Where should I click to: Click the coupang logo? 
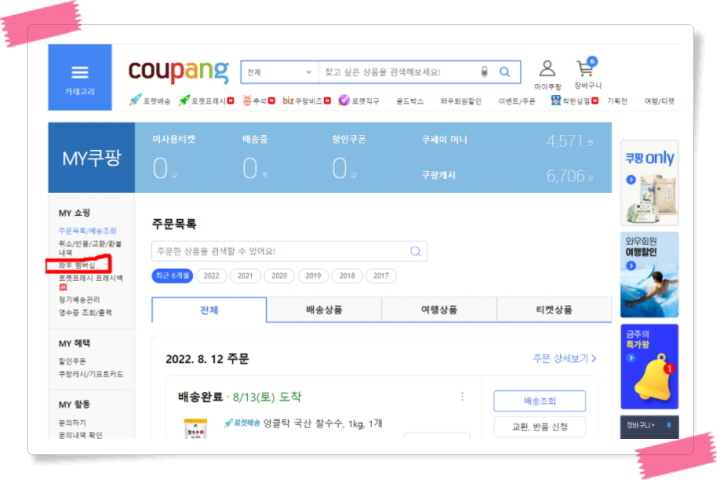click(178, 71)
